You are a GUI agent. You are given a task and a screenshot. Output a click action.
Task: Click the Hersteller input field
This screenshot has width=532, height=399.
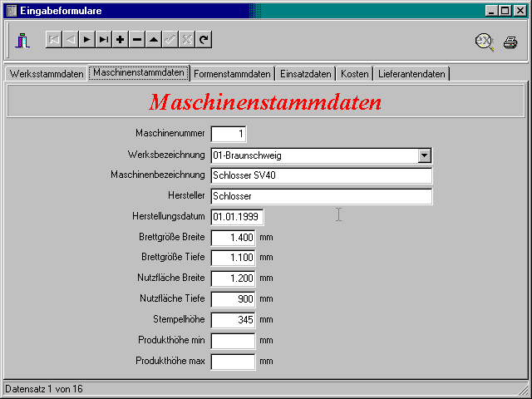coord(321,196)
